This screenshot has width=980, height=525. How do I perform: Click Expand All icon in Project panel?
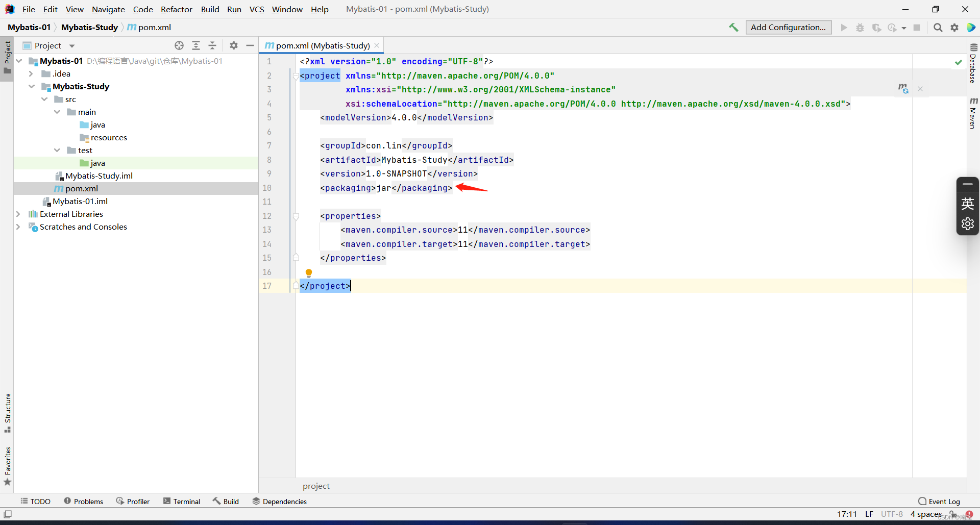(196, 45)
